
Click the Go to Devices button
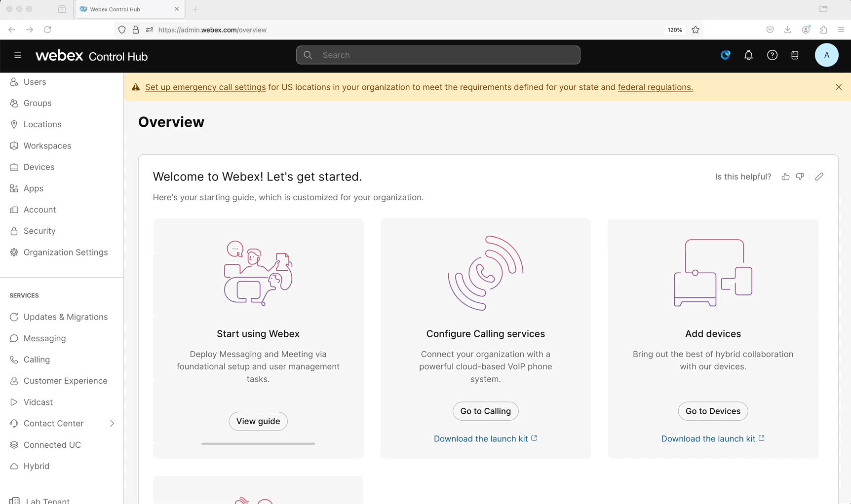[x=712, y=411]
